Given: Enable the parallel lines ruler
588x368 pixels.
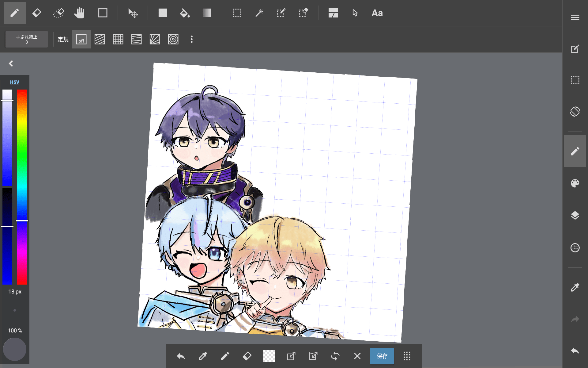Looking at the screenshot, I should pos(100,39).
